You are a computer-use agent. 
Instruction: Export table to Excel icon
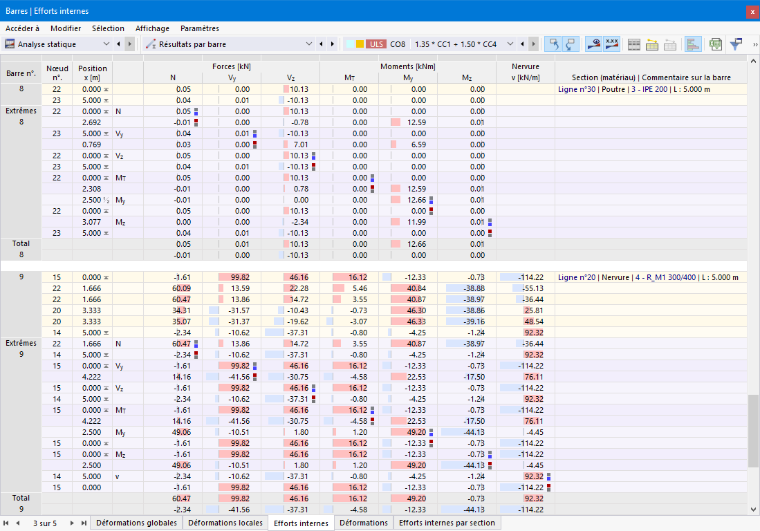pos(715,45)
